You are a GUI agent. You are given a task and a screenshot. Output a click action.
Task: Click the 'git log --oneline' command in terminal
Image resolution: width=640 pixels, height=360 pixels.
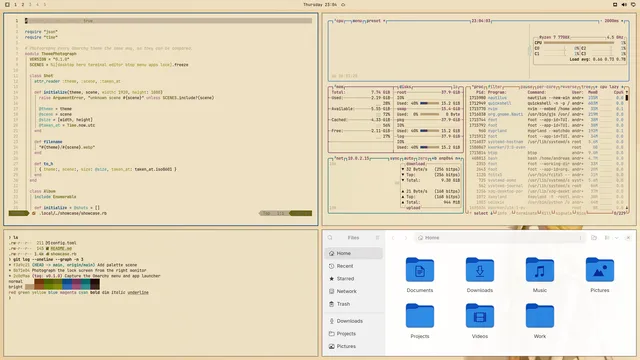48,259
